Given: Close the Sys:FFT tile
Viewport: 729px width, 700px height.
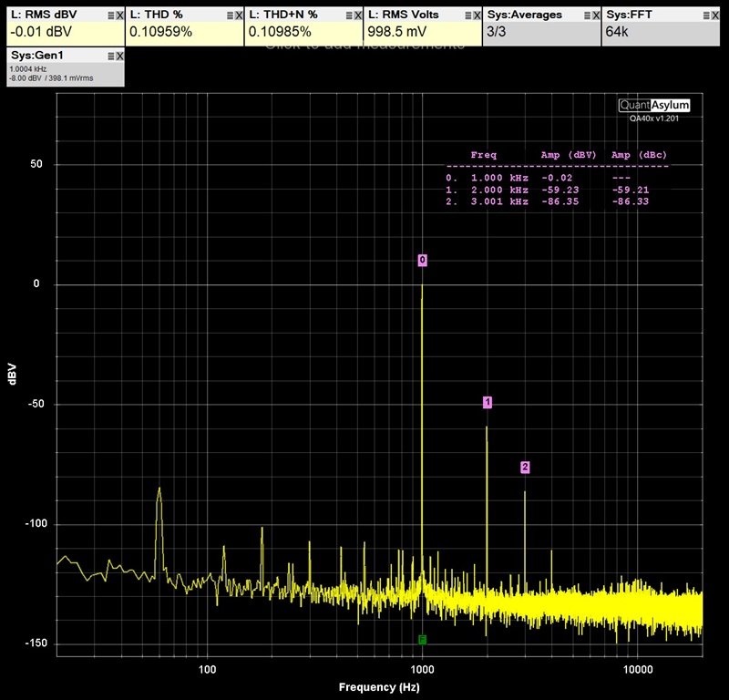Looking at the screenshot, I should [715, 15].
